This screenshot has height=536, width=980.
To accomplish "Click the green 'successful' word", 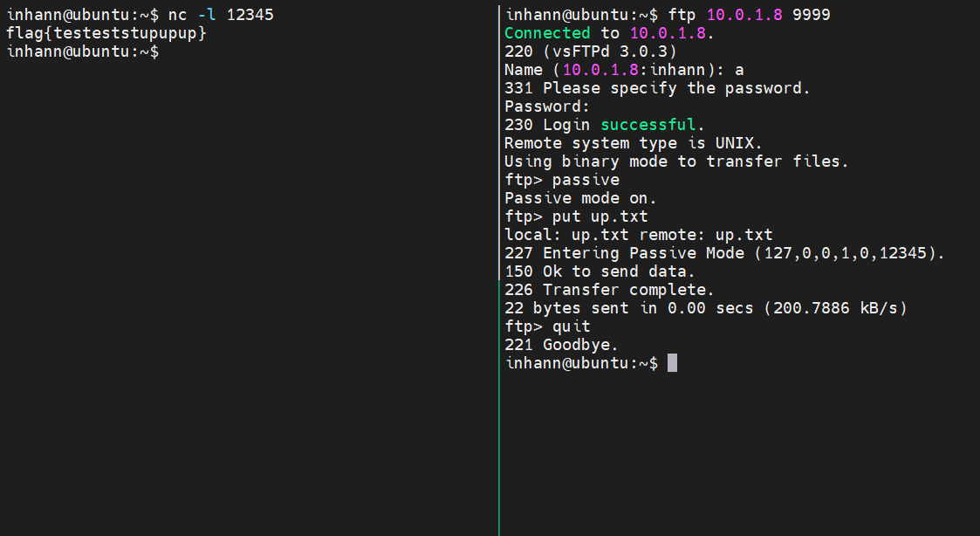I will 648,125.
